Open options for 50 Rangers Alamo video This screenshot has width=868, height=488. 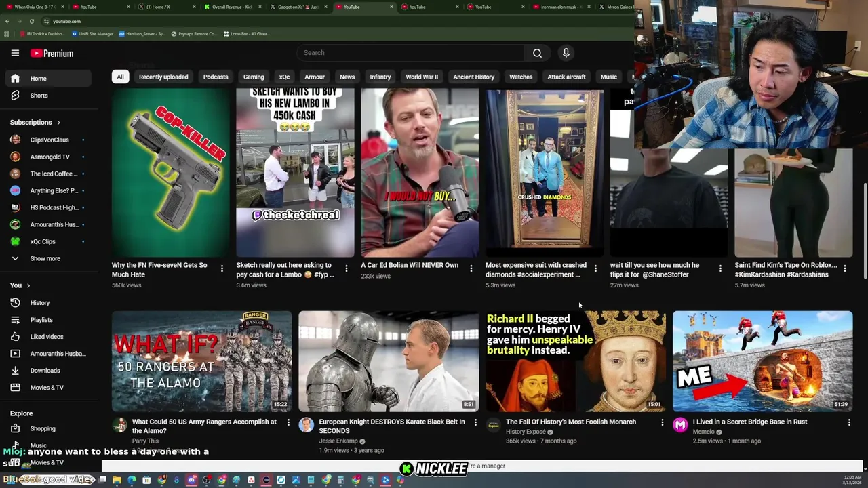pos(288,422)
